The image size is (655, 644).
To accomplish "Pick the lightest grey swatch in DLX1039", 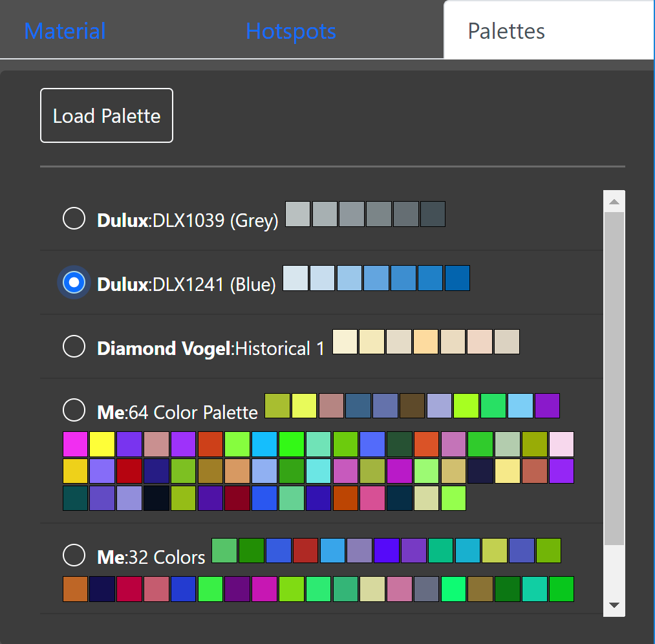I will pos(298,214).
